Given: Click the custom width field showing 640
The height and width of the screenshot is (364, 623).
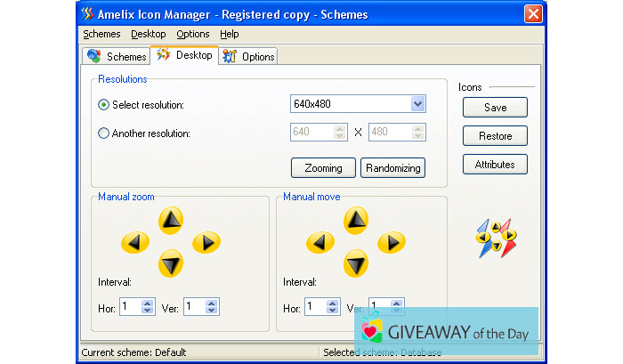Looking at the screenshot, I should click(311, 132).
